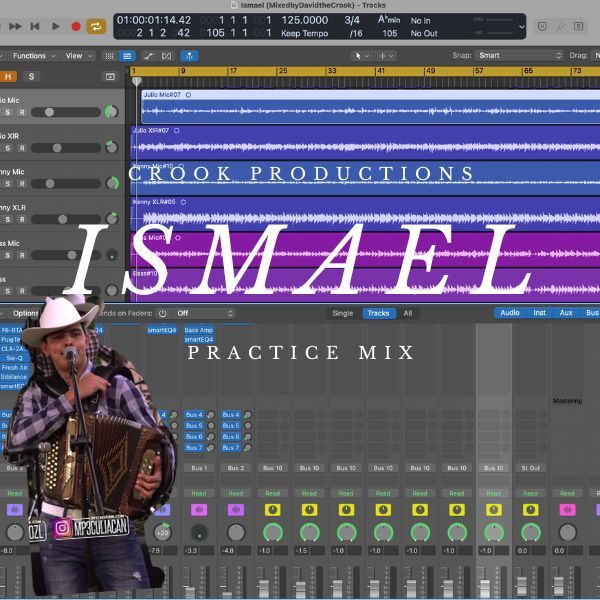Click the Julio Mic track pan knob

111,112
